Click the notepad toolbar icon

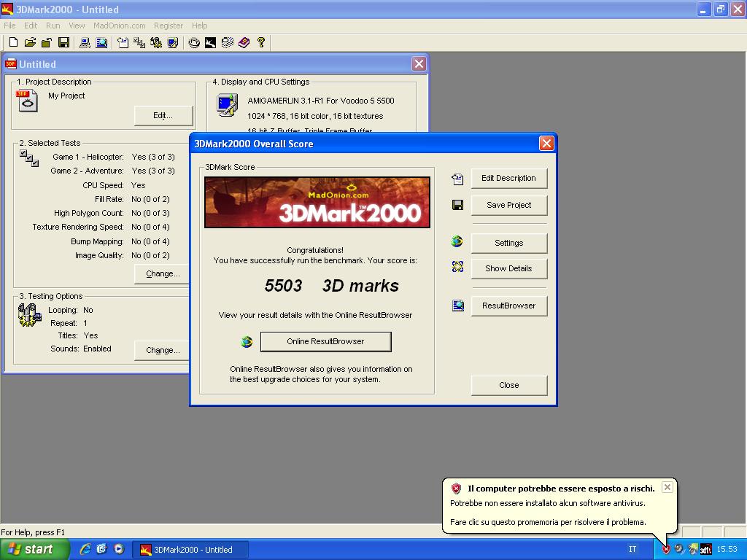click(x=123, y=43)
